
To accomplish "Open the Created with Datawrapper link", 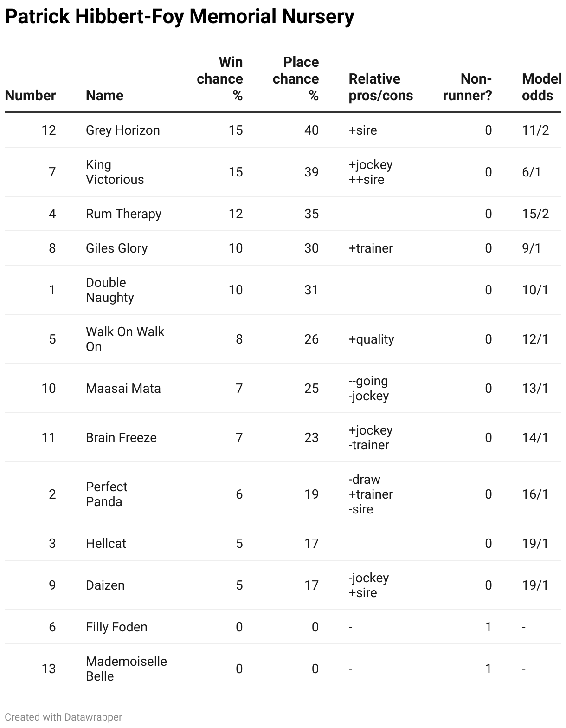I will coord(64,717).
